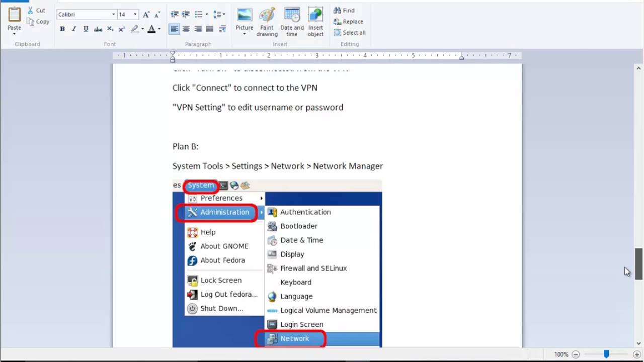Click the 'Plan B:' line
Viewport: 644px width, 362px height.
click(x=186, y=146)
